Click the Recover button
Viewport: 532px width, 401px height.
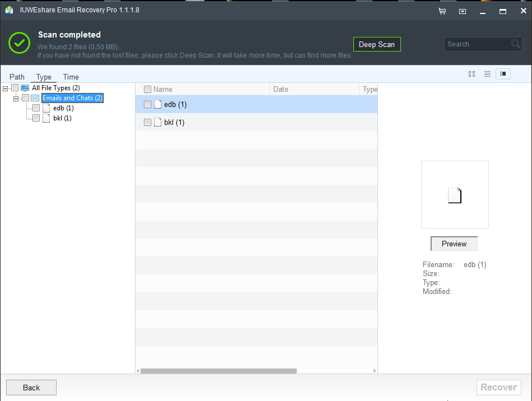(x=499, y=387)
